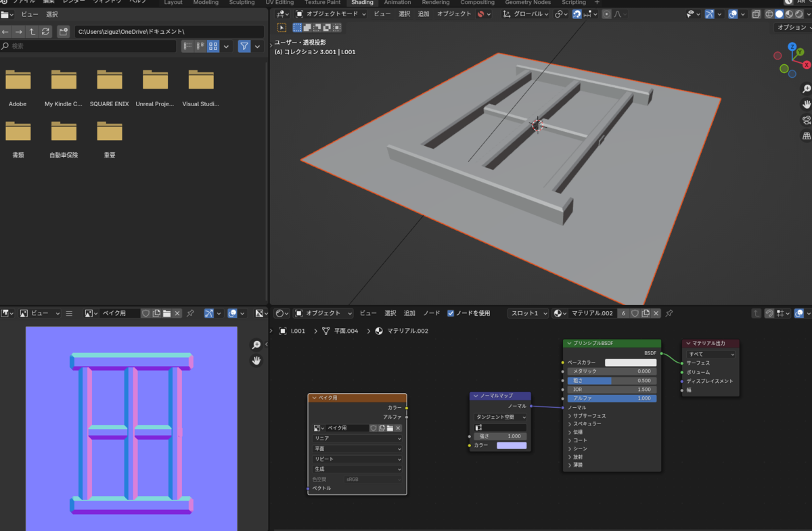The width and height of the screenshot is (812, 531).
Task: Click the ベースカラー color swatch
Action: pos(631,363)
